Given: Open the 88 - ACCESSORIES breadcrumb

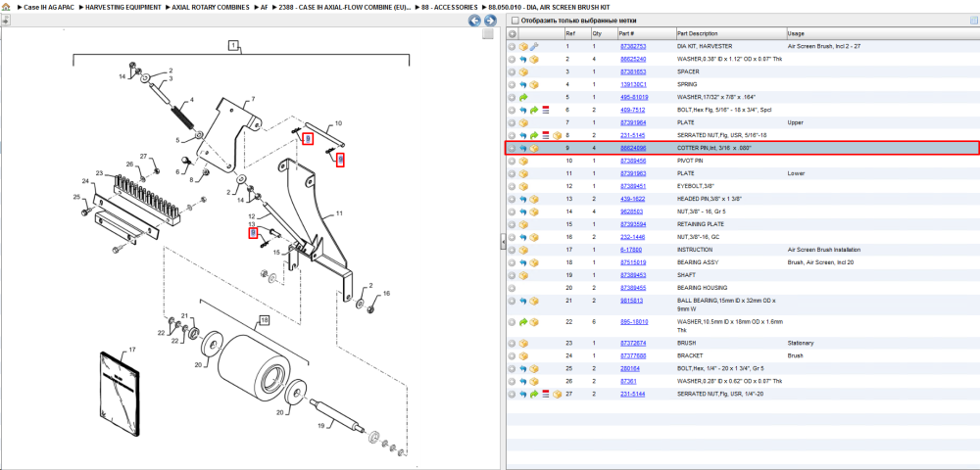Looking at the screenshot, I should coord(450,7).
